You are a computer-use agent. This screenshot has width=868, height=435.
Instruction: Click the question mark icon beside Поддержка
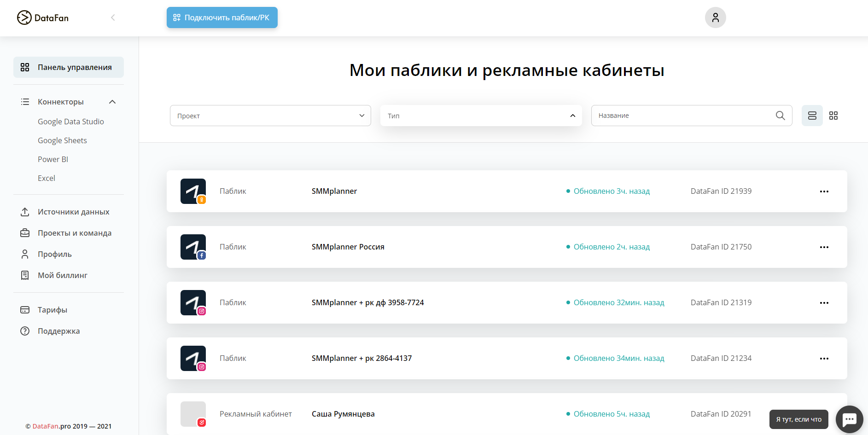[25, 331]
